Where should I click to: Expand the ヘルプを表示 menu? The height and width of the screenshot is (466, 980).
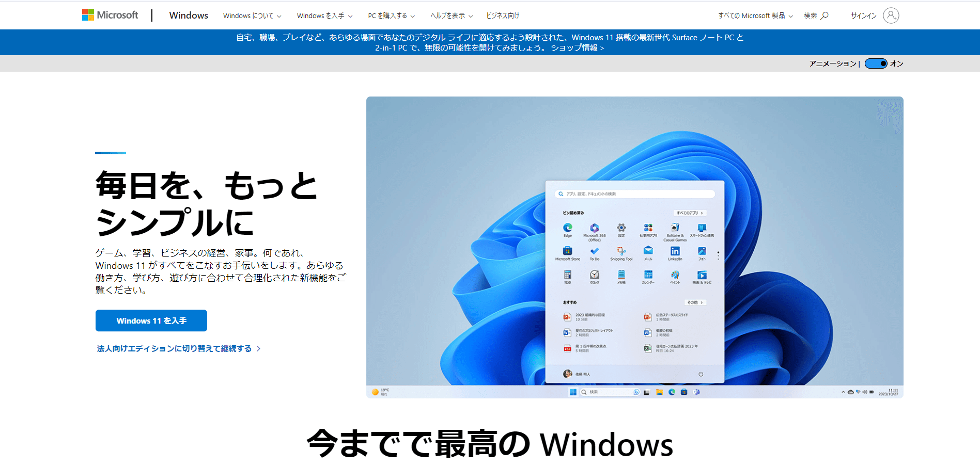coord(452,15)
